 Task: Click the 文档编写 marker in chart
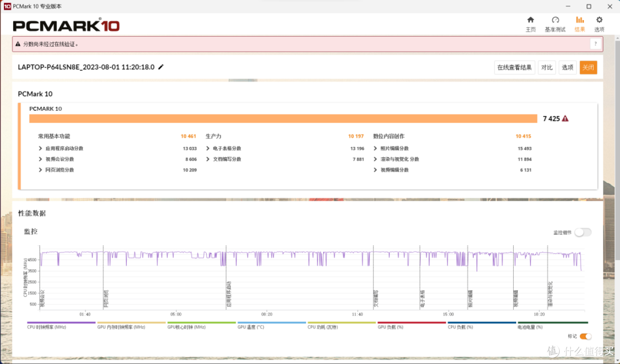(x=375, y=299)
